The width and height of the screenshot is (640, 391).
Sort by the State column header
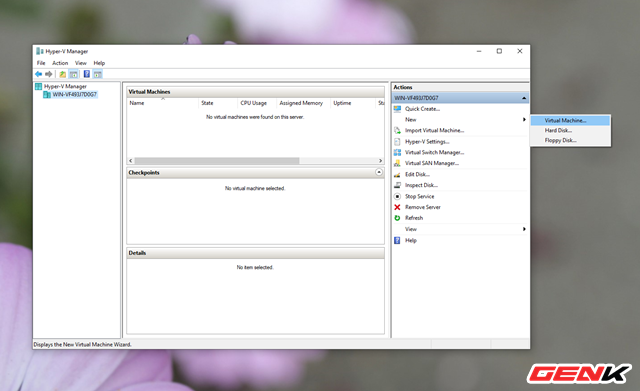pos(218,103)
